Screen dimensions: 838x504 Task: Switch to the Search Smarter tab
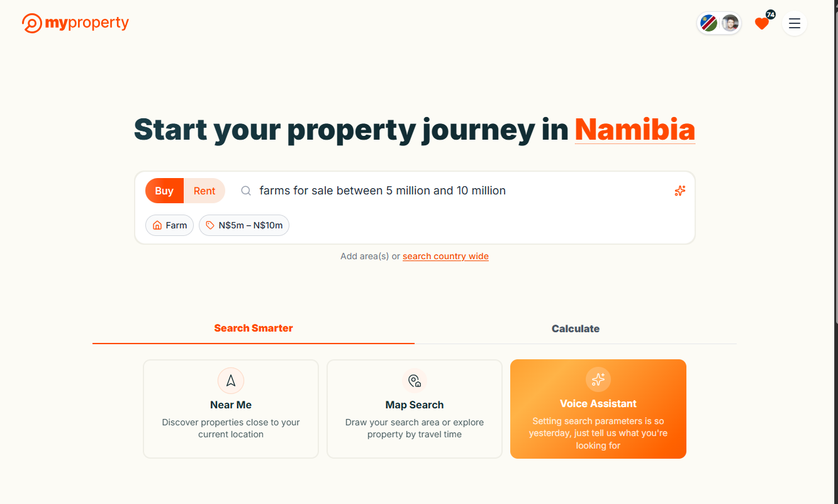click(x=254, y=328)
